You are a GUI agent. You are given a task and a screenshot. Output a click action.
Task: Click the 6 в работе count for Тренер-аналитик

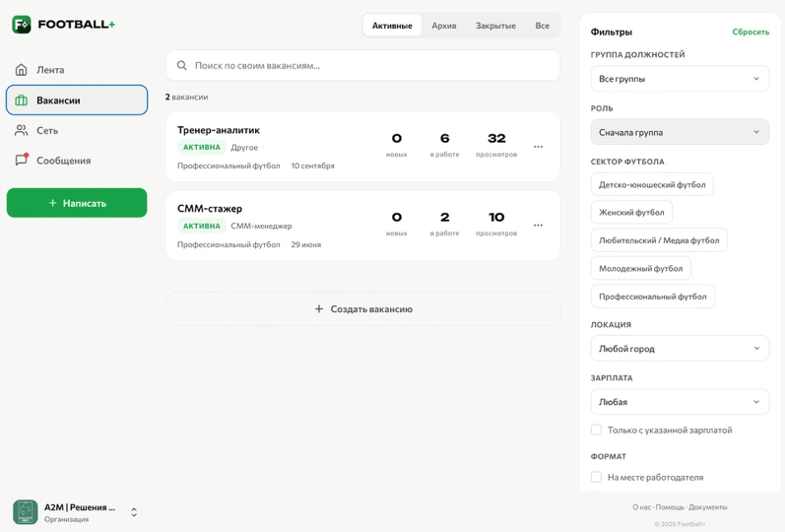pyautogui.click(x=444, y=144)
